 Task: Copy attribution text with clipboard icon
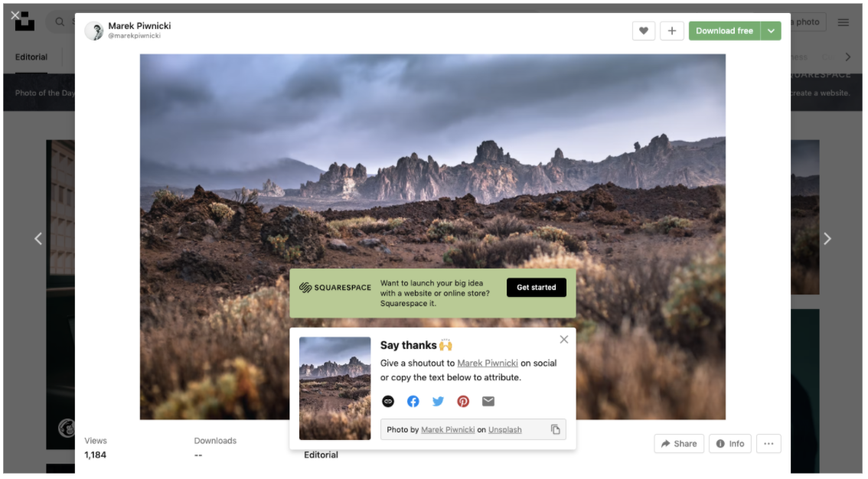coord(555,430)
